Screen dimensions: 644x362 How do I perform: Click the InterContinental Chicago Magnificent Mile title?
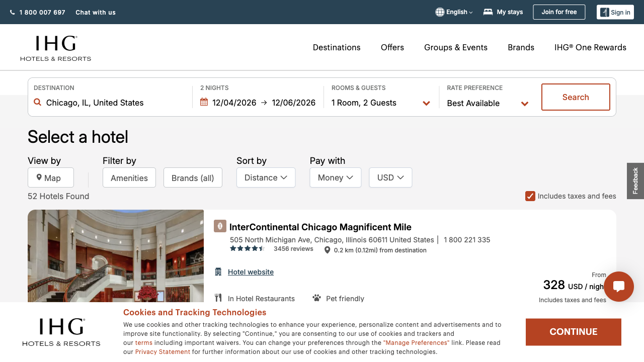click(320, 227)
